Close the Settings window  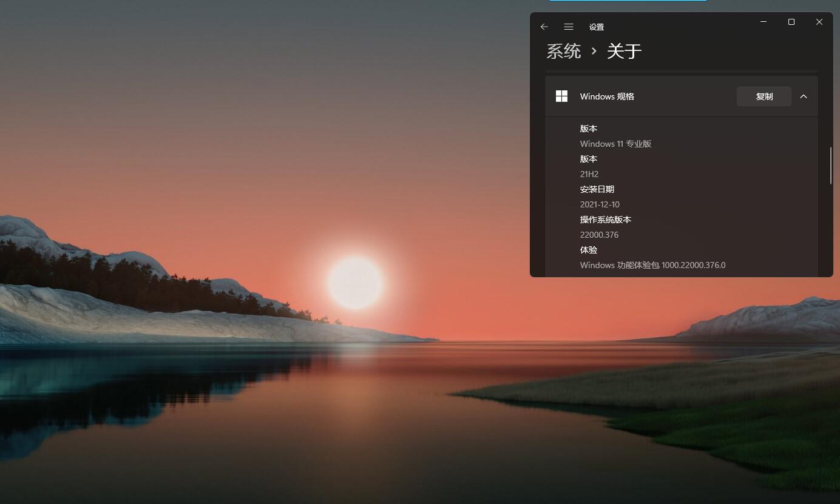tap(819, 22)
